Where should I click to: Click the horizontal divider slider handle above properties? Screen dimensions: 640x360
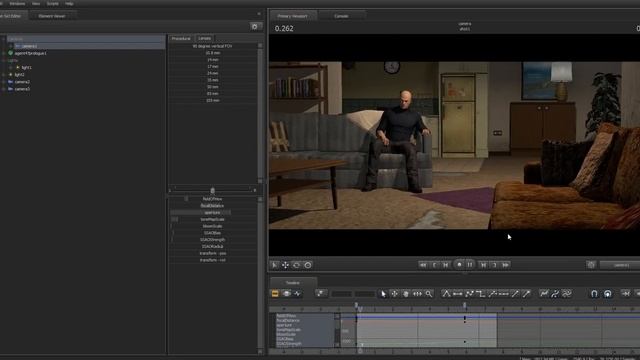click(212, 190)
